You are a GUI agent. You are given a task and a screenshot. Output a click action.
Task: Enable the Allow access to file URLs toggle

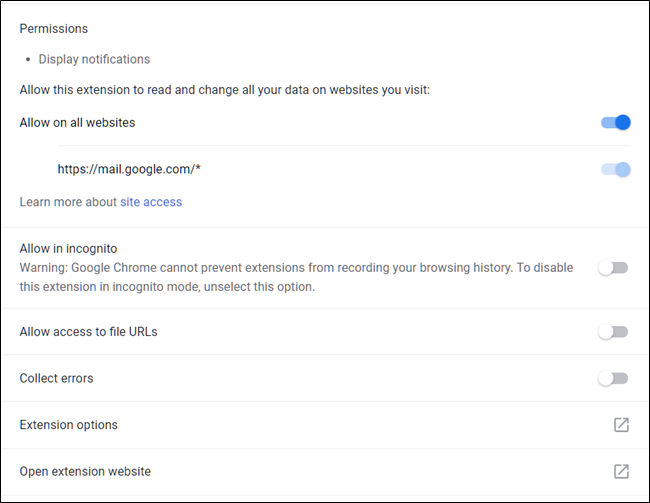click(612, 332)
